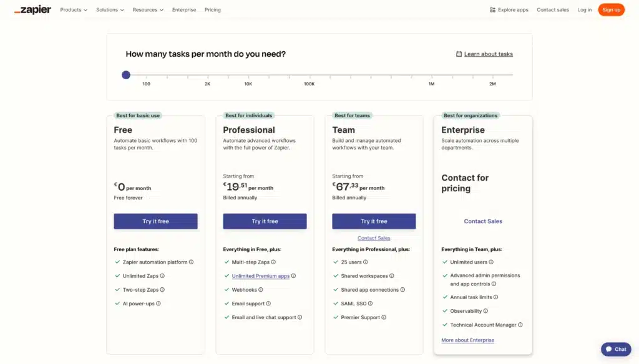
Task: Click Contact sales in the header
Action: tap(553, 10)
